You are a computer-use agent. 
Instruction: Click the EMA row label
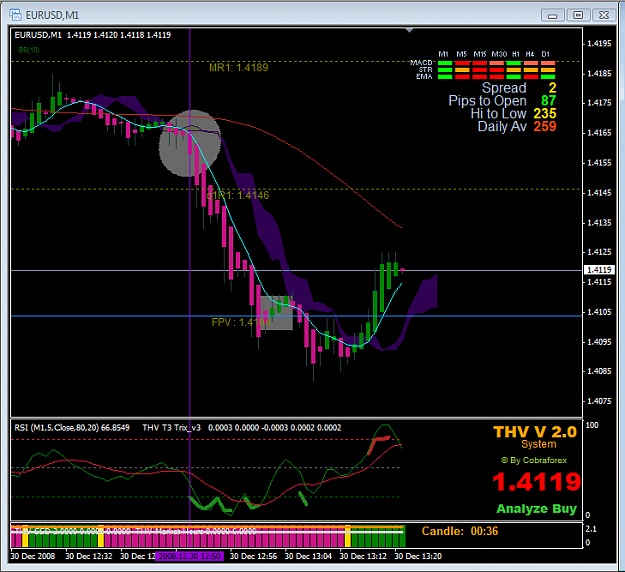click(x=425, y=77)
